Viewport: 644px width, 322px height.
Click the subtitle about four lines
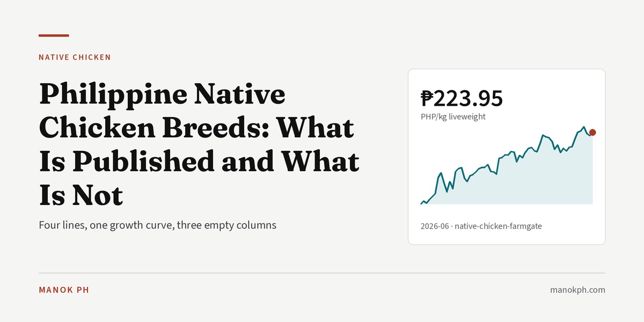tap(157, 225)
